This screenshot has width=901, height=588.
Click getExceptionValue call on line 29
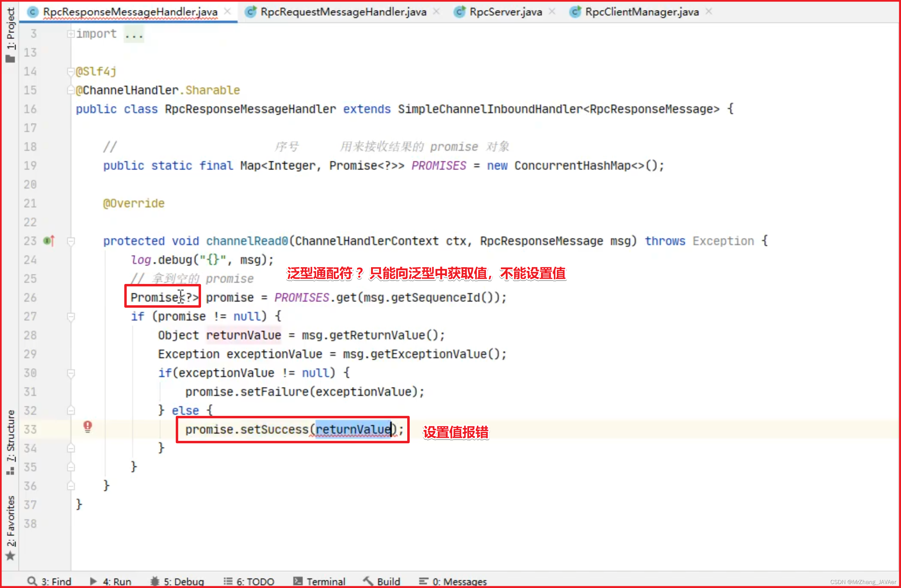(429, 354)
